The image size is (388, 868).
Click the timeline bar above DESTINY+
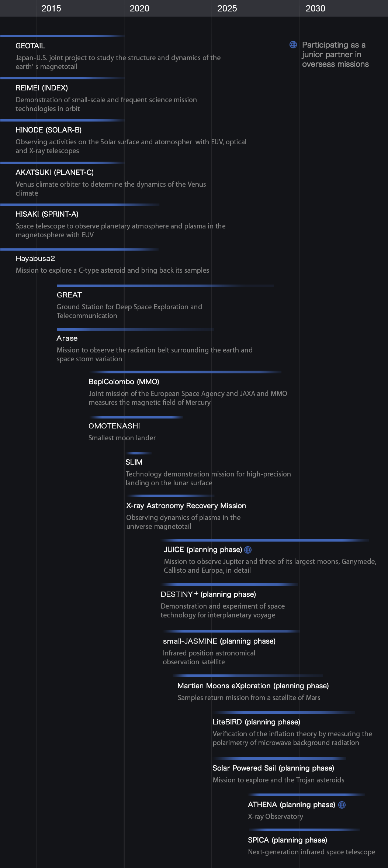point(229,584)
